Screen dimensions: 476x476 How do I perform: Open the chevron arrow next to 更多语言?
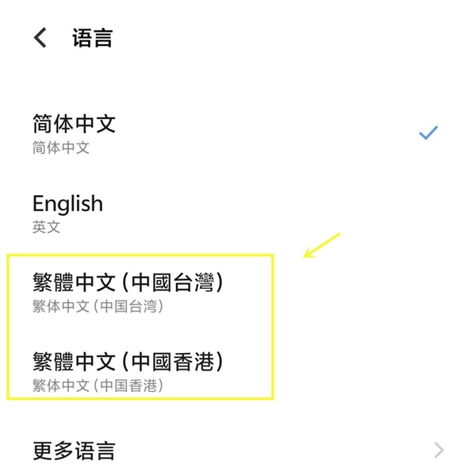[439, 450]
